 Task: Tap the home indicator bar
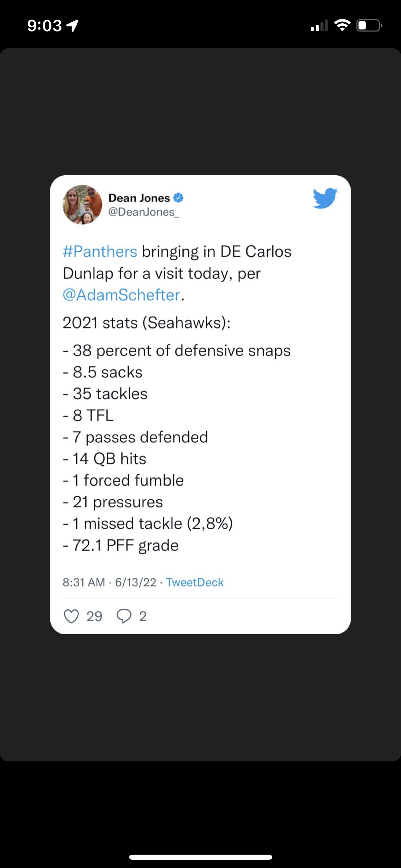[200, 857]
